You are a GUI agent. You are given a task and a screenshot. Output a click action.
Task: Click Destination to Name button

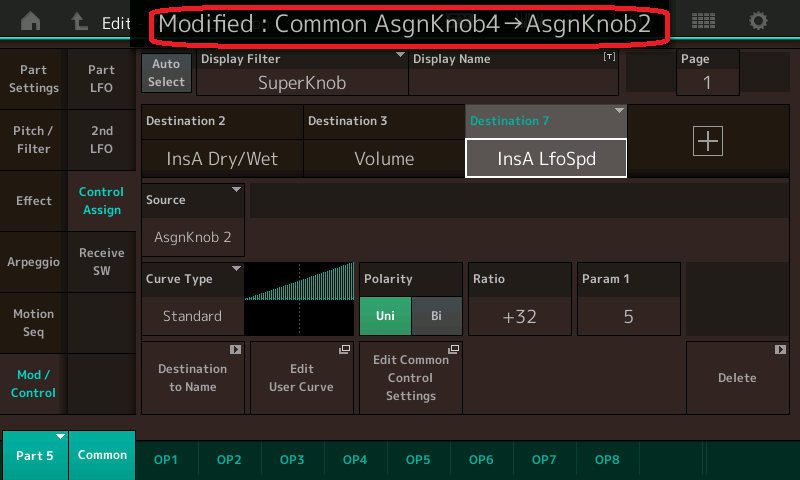(192, 377)
